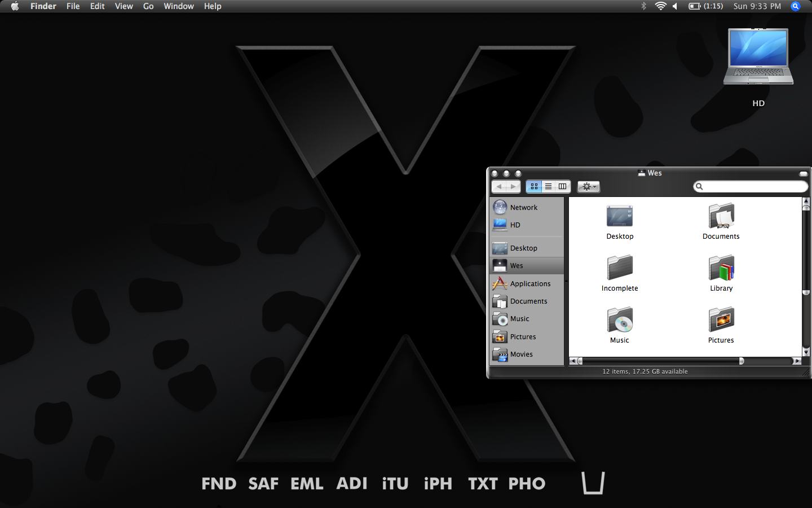The width and height of the screenshot is (812, 508).
Task: Select Applications in the sidebar
Action: [527, 283]
